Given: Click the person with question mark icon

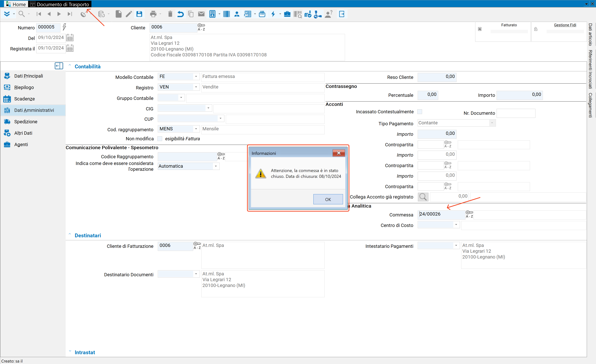Looking at the screenshot, I should 328,14.
